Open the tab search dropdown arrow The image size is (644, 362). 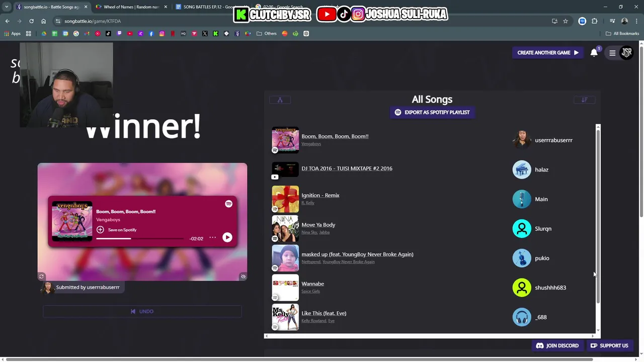(7, 7)
